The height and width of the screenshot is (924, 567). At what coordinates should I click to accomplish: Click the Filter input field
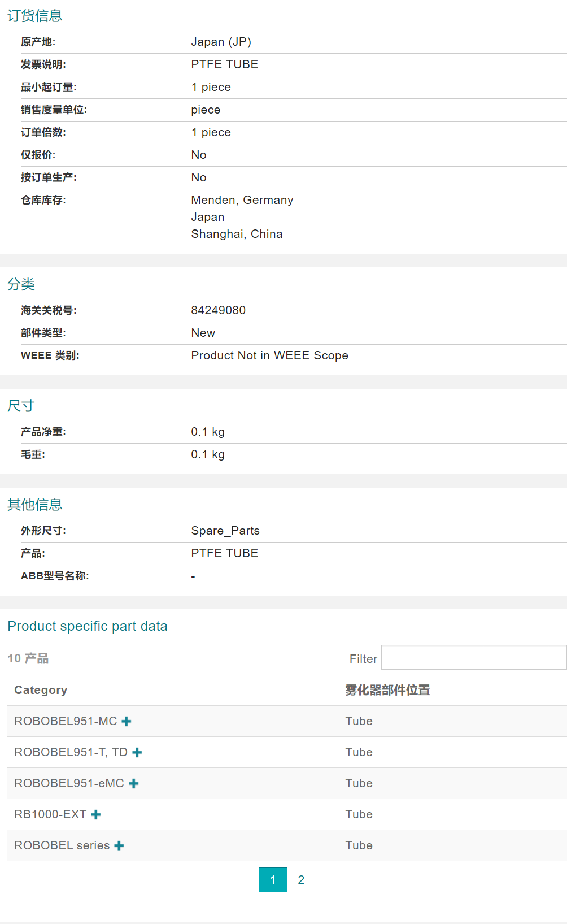pos(473,658)
